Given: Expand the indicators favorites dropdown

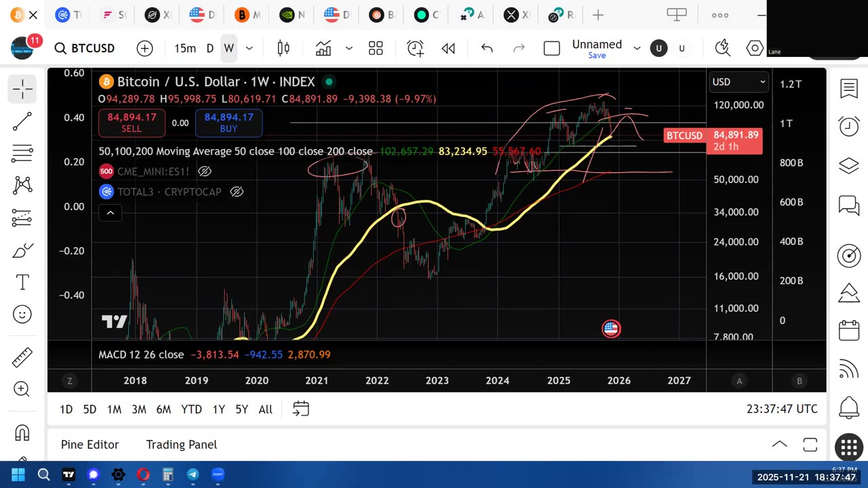Looking at the screenshot, I should click(349, 48).
